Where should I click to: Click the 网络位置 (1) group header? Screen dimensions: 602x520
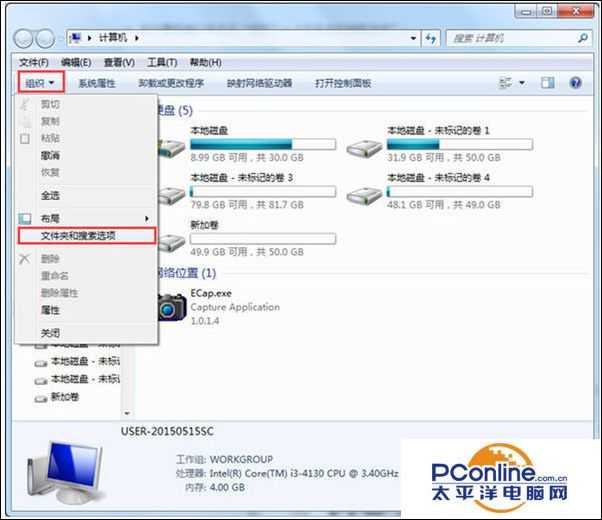[186, 273]
